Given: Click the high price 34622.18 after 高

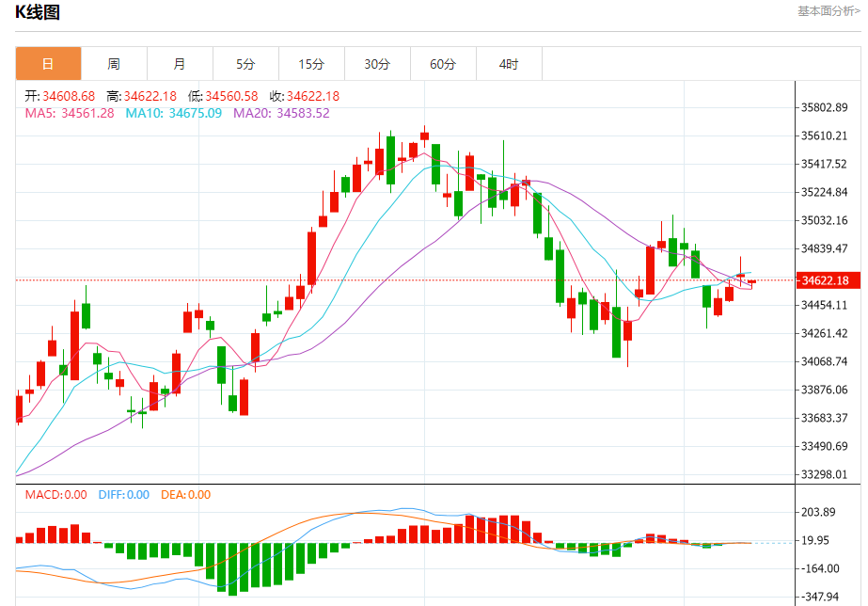Looking at the screenshot, I should 150,96.
